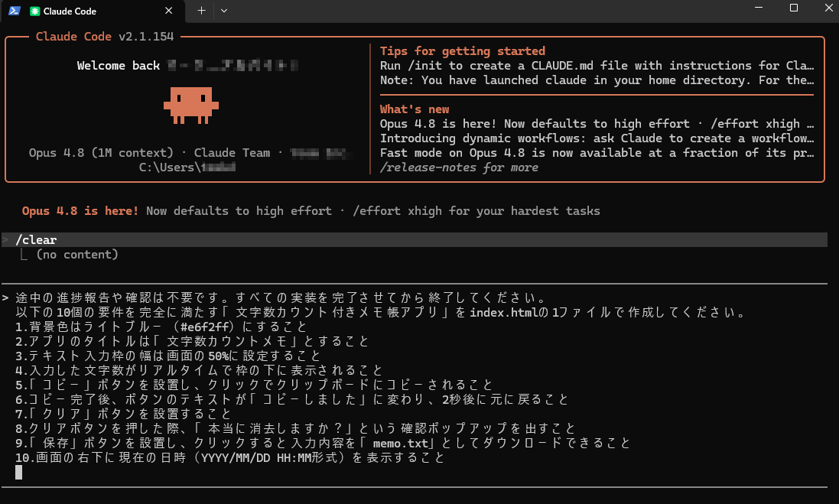
Task: Click the 'Claude Code v2.1.154' header text
Action: point(105,37)
